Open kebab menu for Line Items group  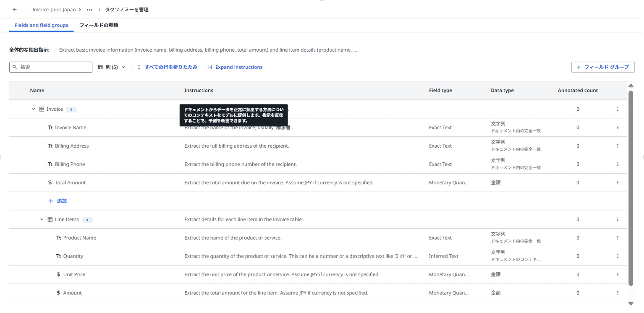point(618,219)
